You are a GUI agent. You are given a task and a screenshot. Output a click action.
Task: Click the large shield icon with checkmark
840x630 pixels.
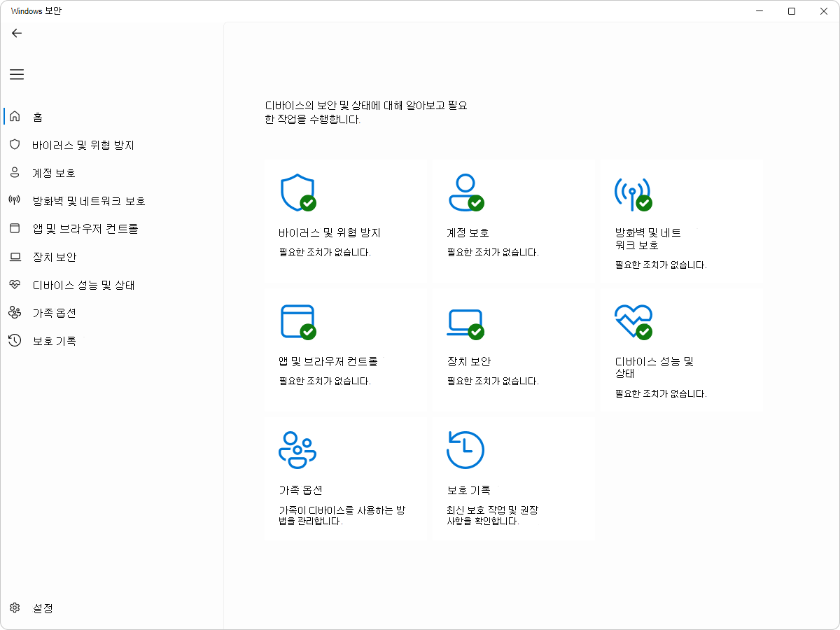tap(298, 192)
